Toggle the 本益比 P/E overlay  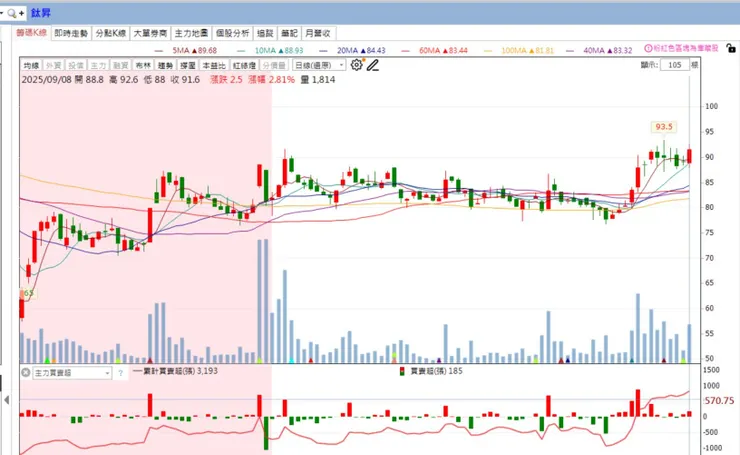[x=214, y=65]
